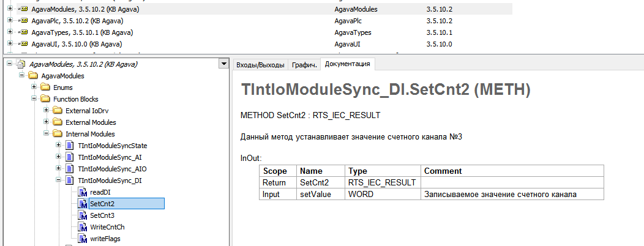Click the Internal Modules folder icon

58,134
